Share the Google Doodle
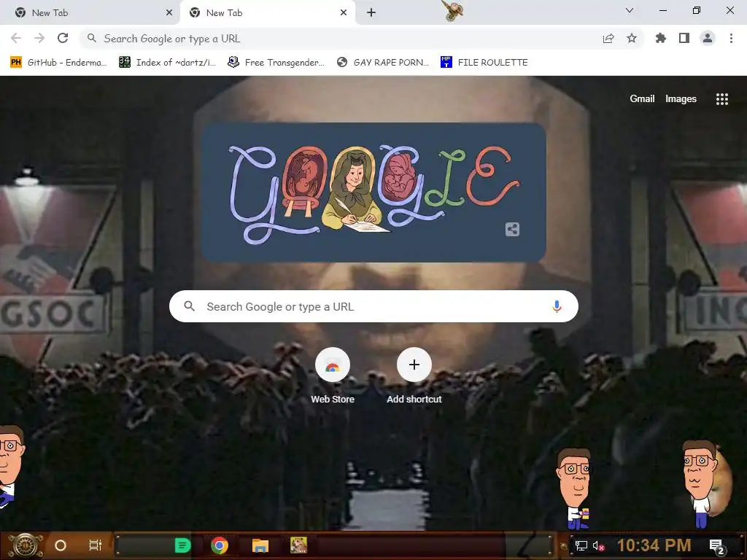747x560 pixels. pyautogui.click(x=512, y=230)
